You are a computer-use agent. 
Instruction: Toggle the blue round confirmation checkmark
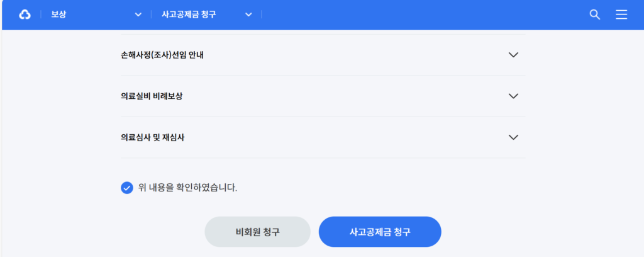(127, 188)
